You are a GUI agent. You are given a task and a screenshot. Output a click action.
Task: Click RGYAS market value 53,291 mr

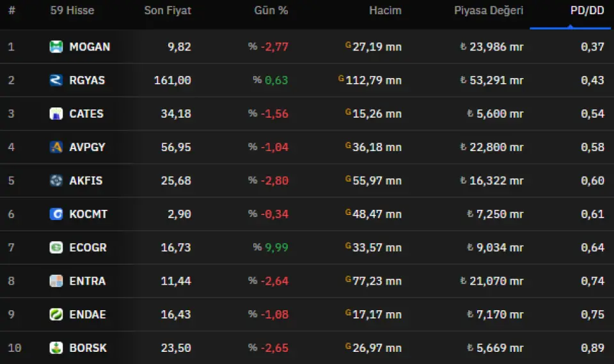coord(491,81)
